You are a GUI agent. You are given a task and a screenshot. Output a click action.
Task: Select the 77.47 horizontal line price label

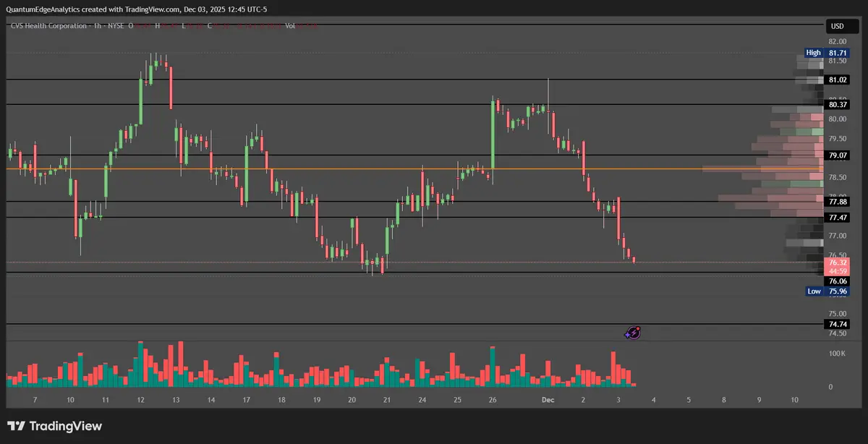pyautogui.click(x=838, y=218)
